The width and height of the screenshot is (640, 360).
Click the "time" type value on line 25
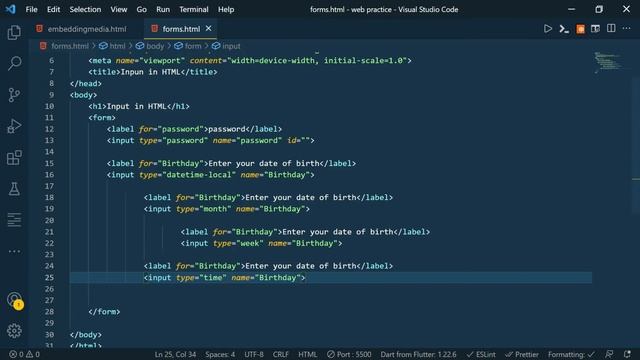[x=213, y=278]
